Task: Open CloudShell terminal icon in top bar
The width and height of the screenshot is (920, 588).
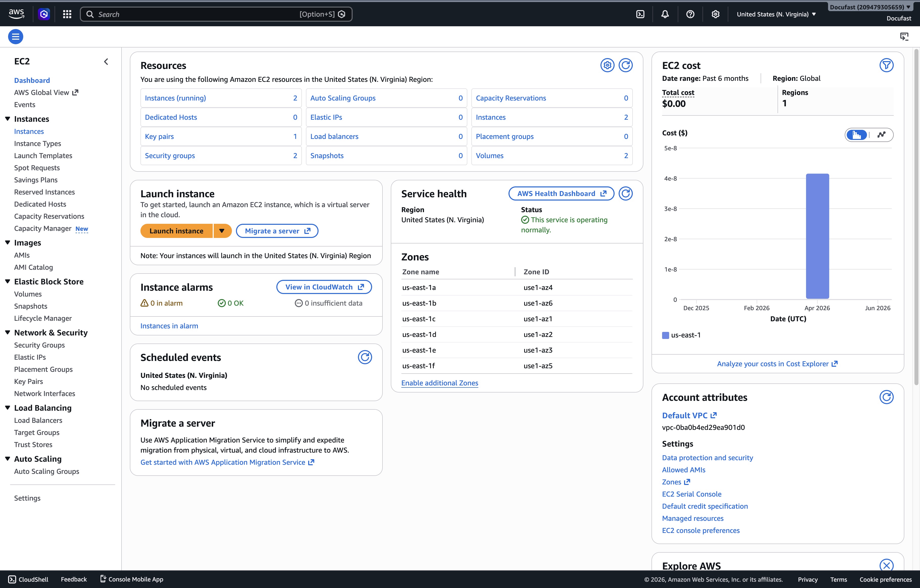Action: pos(640,14)
